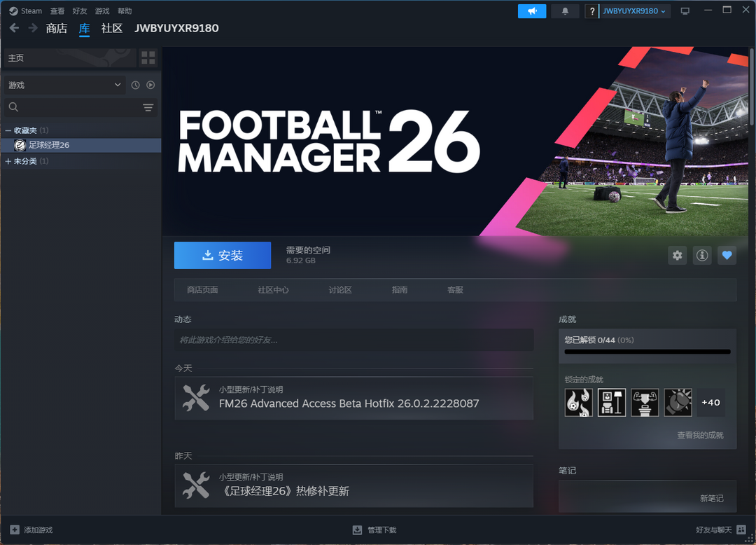Show game info icon

702,256
